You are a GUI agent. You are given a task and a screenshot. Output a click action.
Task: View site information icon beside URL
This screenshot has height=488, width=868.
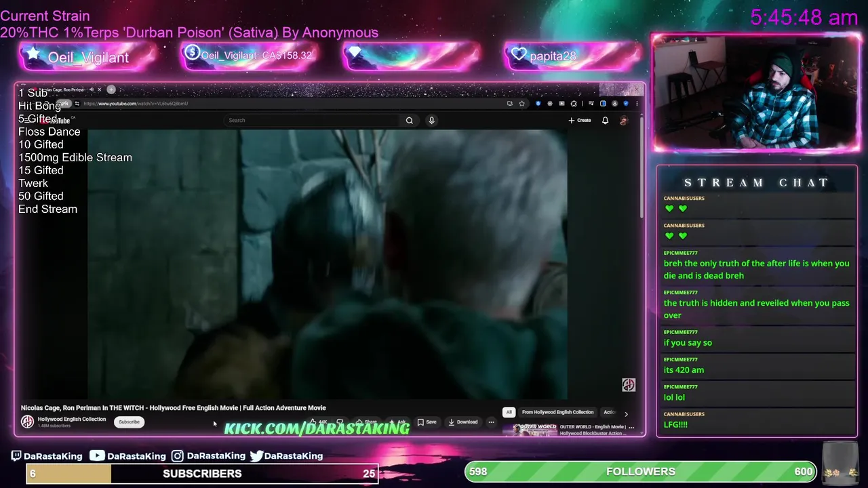(77, 104)
